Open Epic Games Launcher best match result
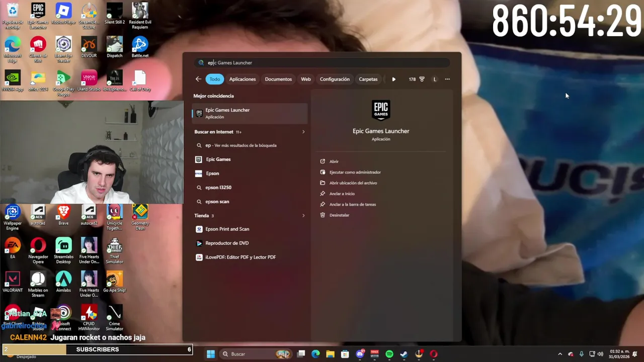644x362 pixels. coord(250,113)
